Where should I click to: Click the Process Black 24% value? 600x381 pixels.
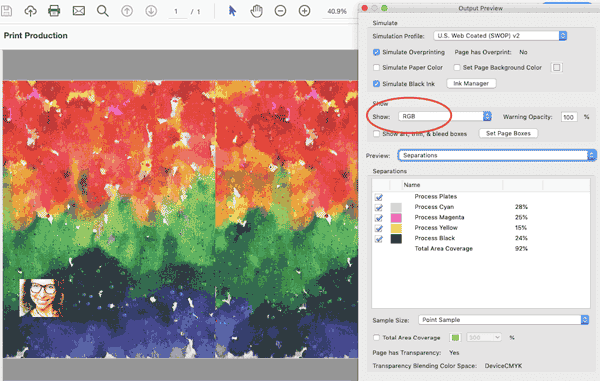[x=521, y=238]
